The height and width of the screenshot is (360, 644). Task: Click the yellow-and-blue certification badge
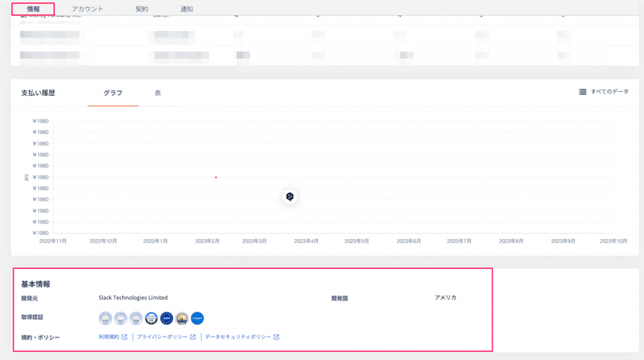click(x=182, y=318)
